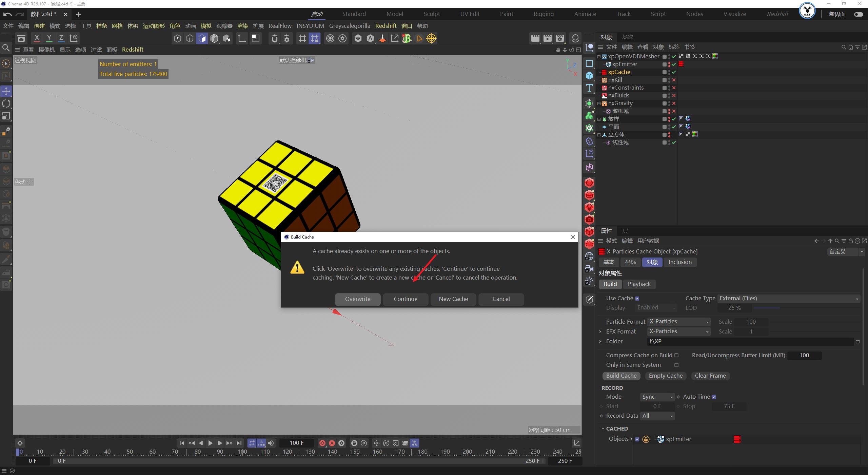Switch to the Playback tab in xpCache attributes
This screenshot has height=475, width=868.
point(639,284)
